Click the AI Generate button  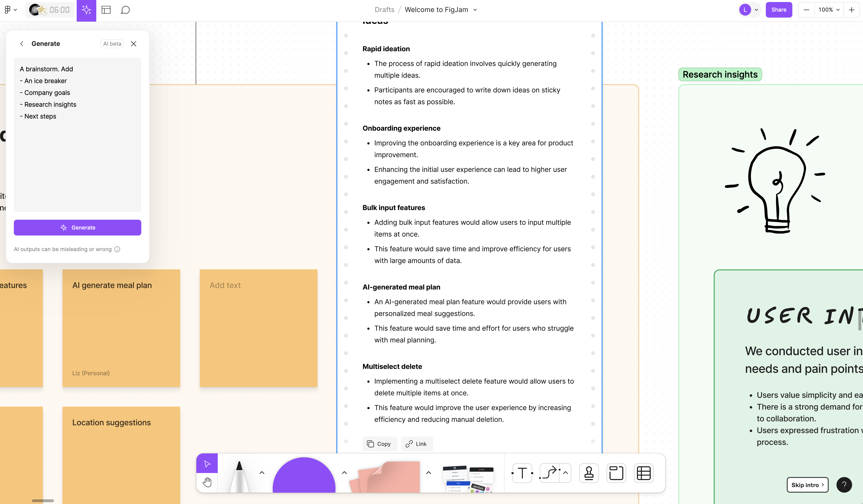[x=77, y=227]
